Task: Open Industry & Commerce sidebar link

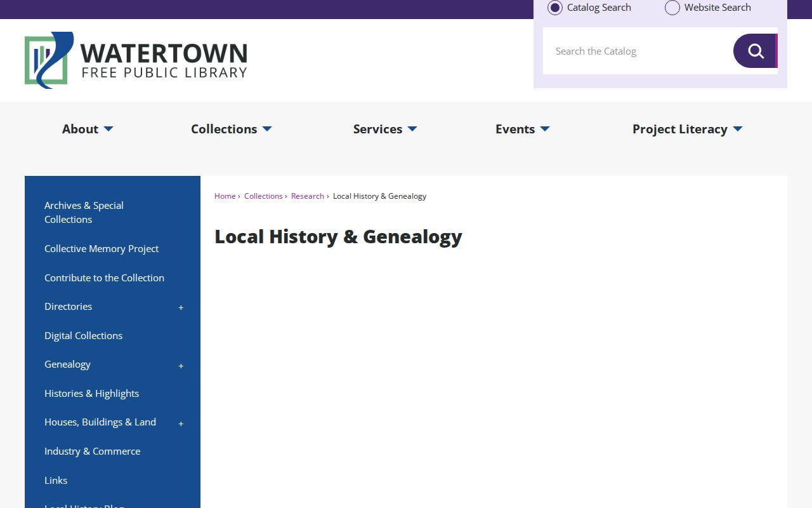Action: point(92,451)
